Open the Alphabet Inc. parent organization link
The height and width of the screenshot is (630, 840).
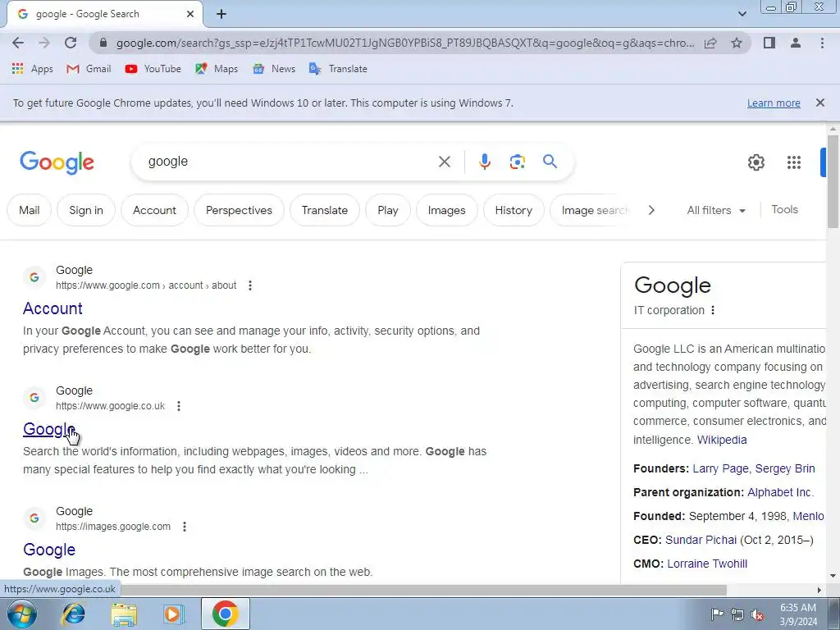[781, 492]
